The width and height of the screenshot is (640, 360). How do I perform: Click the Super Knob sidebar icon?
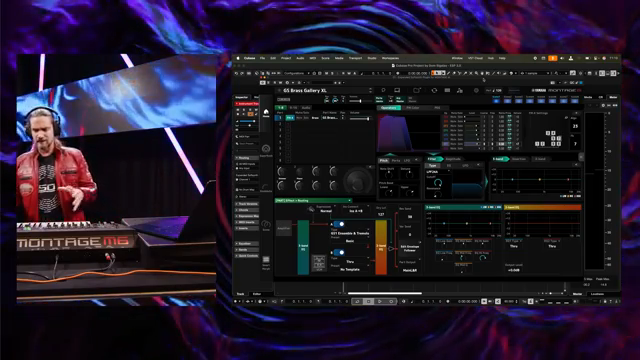266,150
